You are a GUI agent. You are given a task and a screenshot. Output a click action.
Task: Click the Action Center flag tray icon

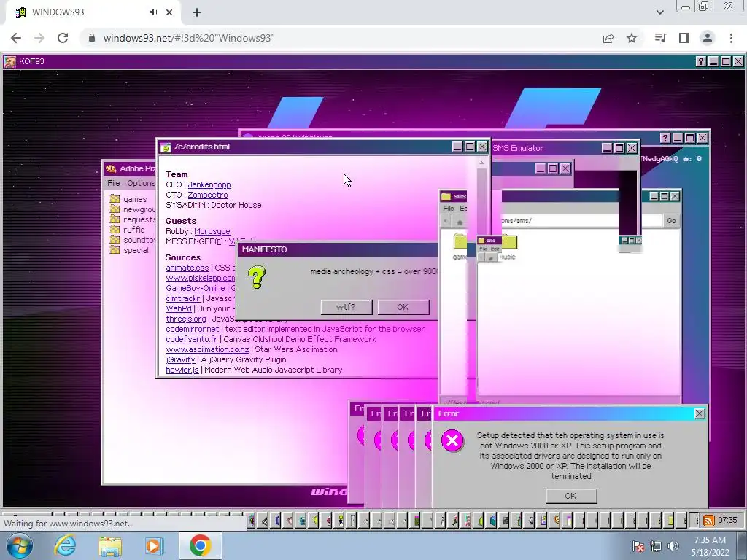pyautogui.click(x=638, y=546)
